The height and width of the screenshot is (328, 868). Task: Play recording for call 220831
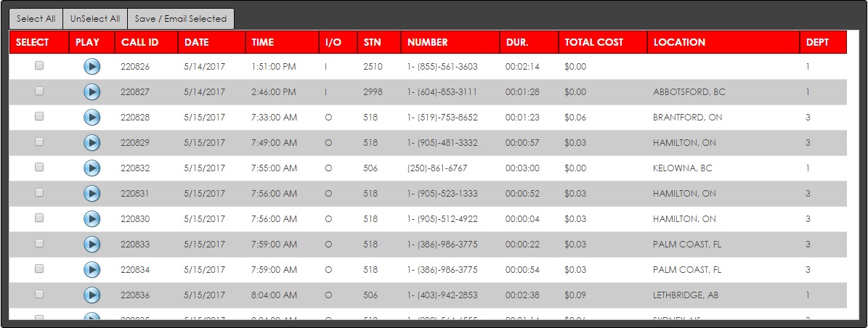[92, 194]
